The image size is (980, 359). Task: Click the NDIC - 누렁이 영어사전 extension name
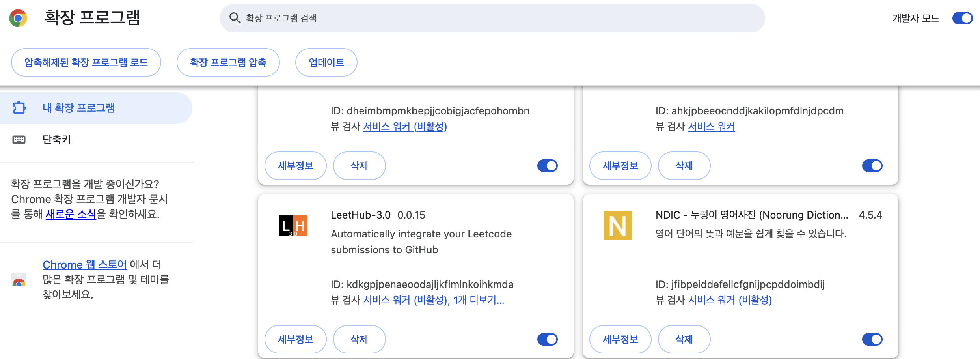click(752, 215)
